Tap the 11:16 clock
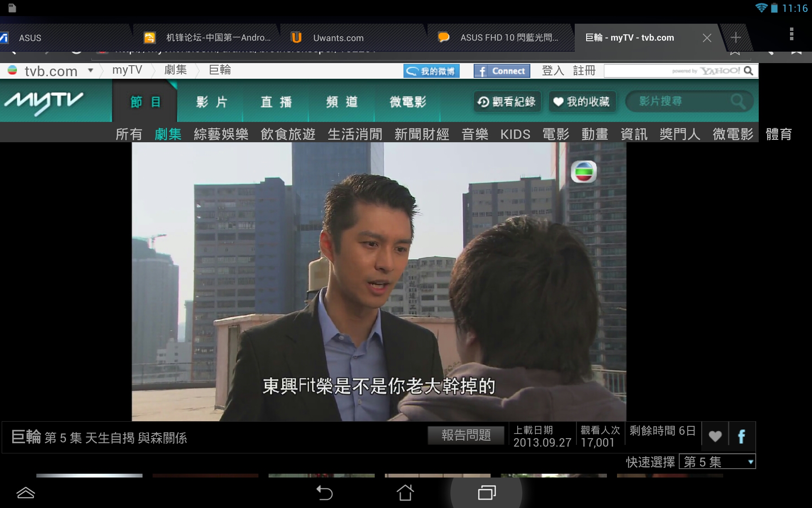The height and width of the screenshot is (508, 812). (795, 8)
